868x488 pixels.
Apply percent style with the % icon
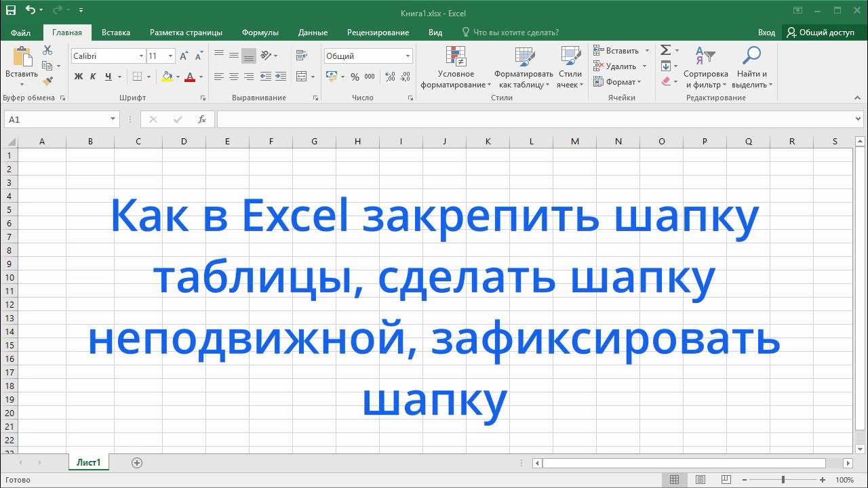(x=355, y=77)
